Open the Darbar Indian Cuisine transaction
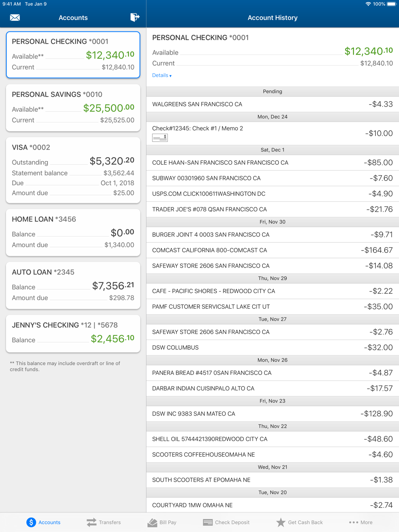 [273, 388]
